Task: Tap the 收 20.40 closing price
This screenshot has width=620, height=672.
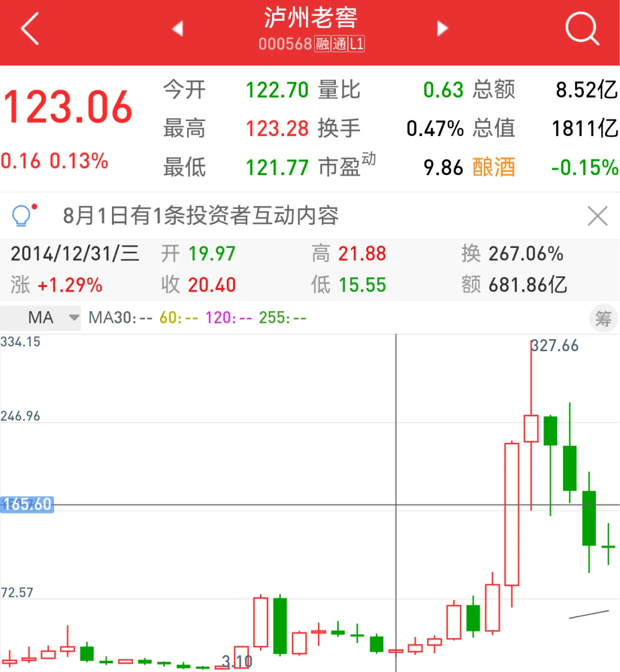Action: [x=212, y=285]
